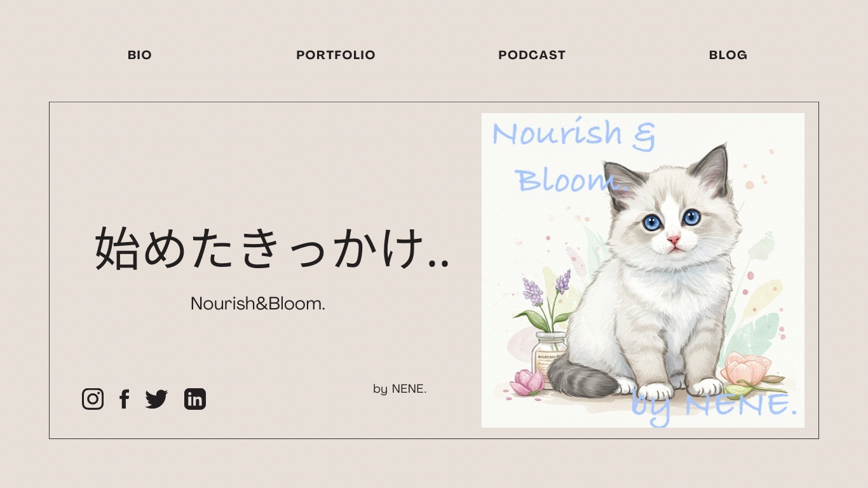Select the pink lotus flower beside the jar
The height and width of the screenshot is (488, 868).
coord(528,382)
